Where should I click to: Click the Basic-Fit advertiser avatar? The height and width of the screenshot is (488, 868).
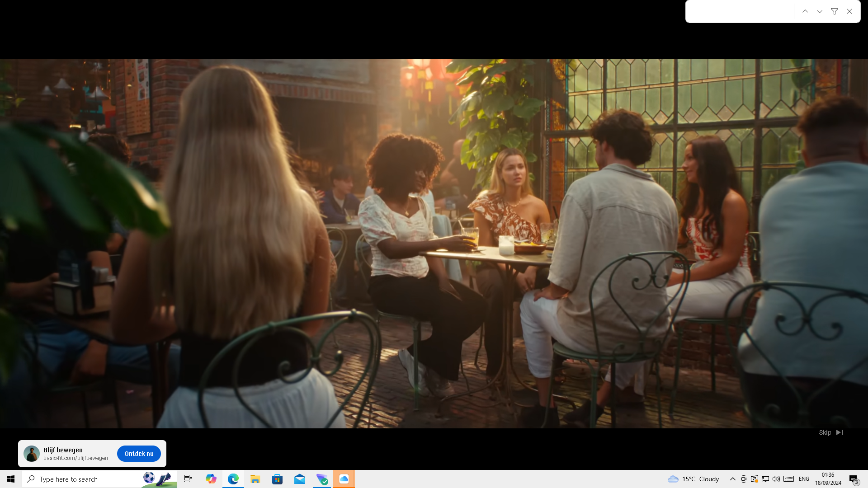coord(32,454)
